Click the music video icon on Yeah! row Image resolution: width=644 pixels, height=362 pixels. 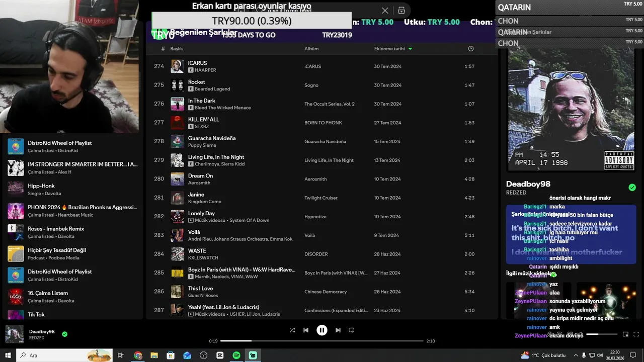191,314
